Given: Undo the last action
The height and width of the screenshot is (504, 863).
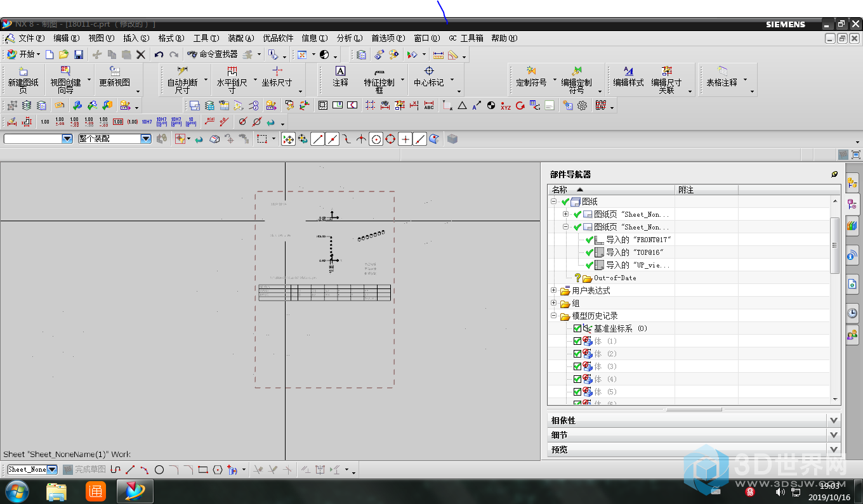Looking at the screenshot, I should tap(159, 55).
